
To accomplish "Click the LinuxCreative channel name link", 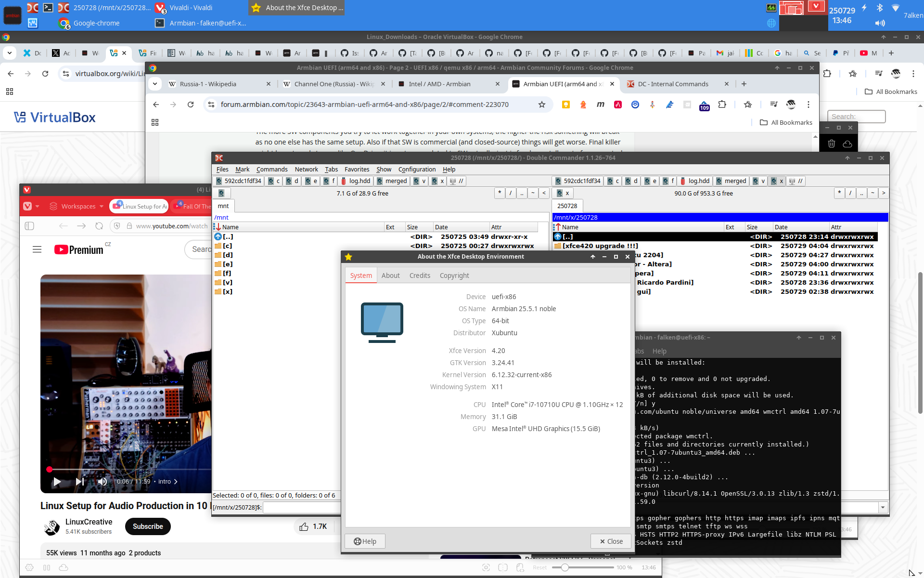I will click(89, 522).
